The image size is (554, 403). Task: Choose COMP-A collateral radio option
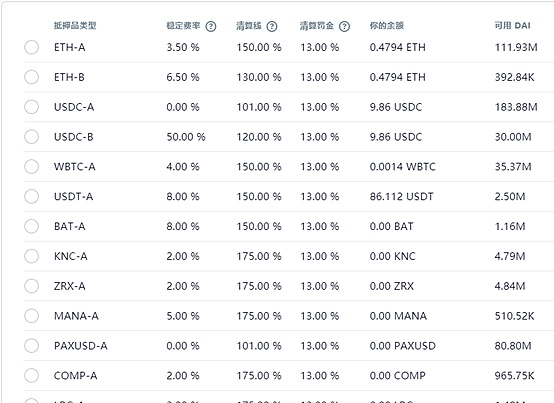pyautogui.click(x=31, y=375)
